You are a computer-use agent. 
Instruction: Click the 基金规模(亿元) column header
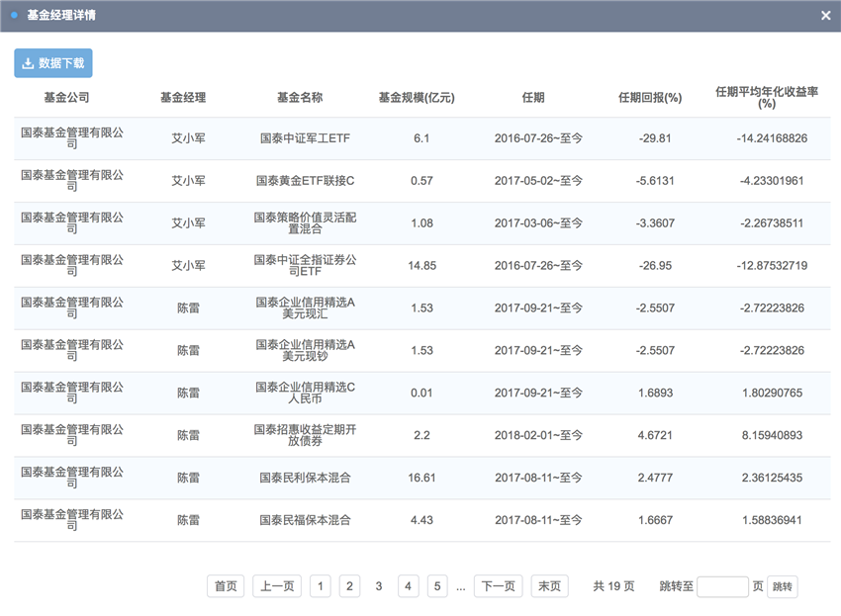417,98
